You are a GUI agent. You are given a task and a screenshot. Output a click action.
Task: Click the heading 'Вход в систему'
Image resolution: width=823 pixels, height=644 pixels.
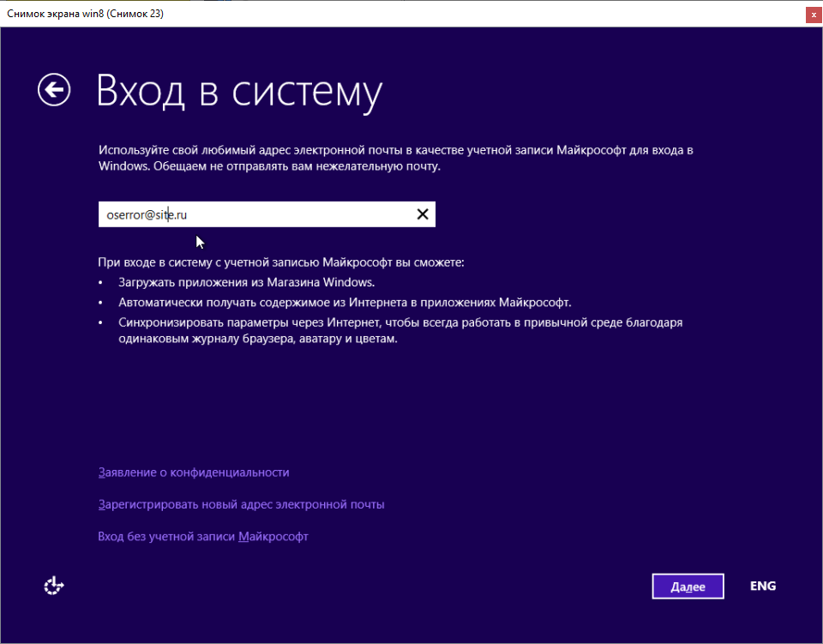pyautogui.click(x=239, y=92)
